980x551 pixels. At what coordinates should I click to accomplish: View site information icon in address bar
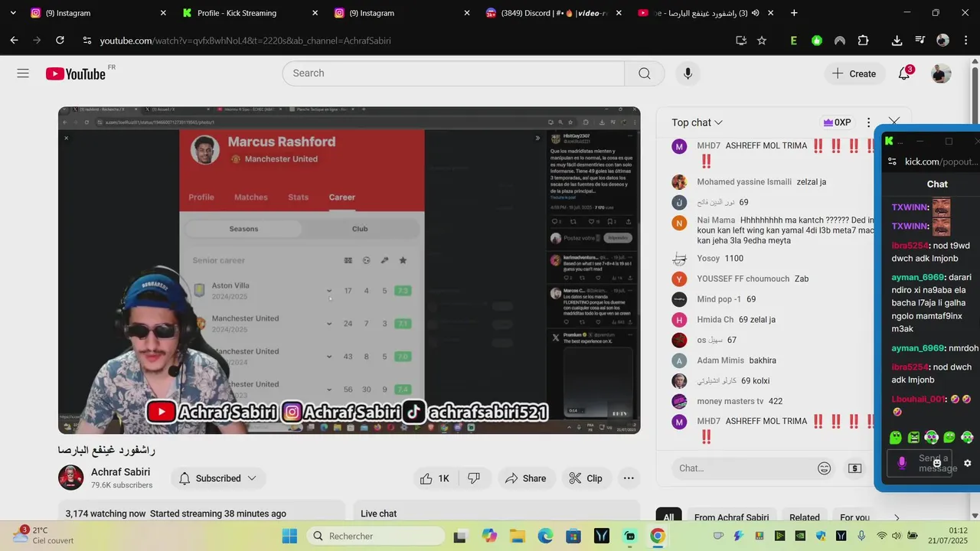(x=87, y=41)
